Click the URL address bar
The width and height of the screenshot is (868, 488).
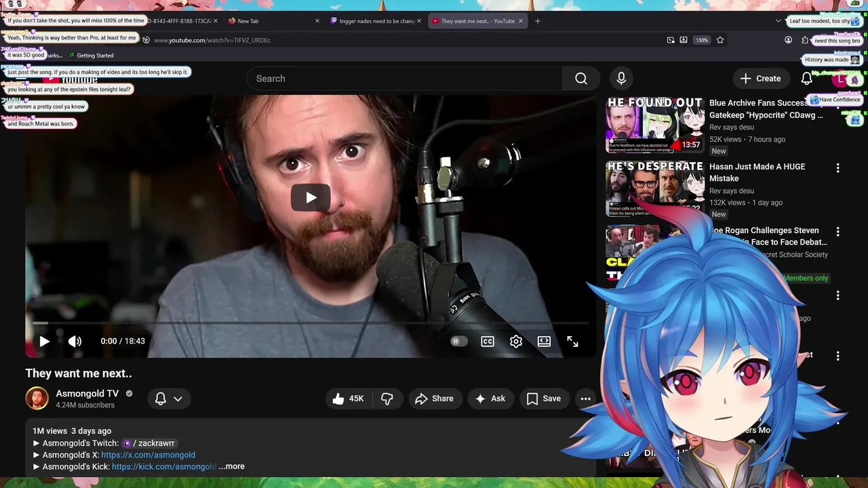pos(403,40)
